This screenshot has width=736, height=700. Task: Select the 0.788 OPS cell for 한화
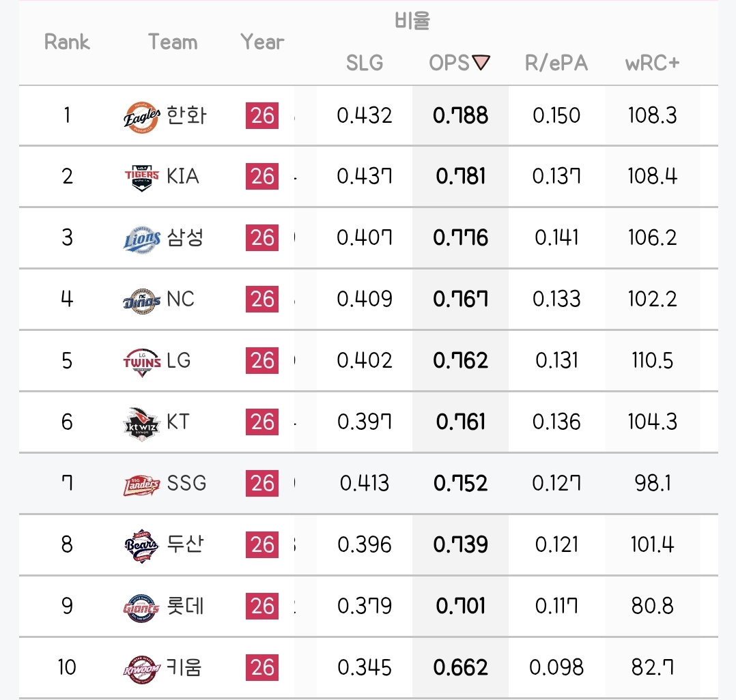click(x=460, y=115)
